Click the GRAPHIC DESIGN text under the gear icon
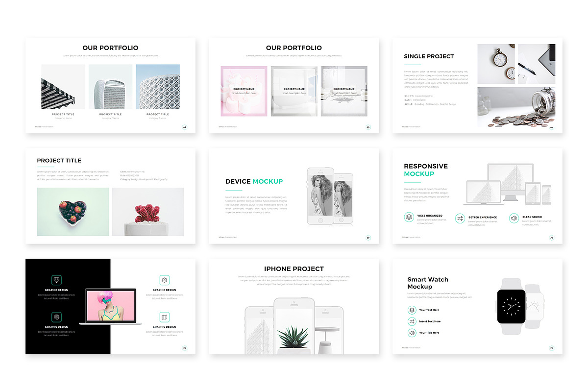 click(x=164, y=290)
